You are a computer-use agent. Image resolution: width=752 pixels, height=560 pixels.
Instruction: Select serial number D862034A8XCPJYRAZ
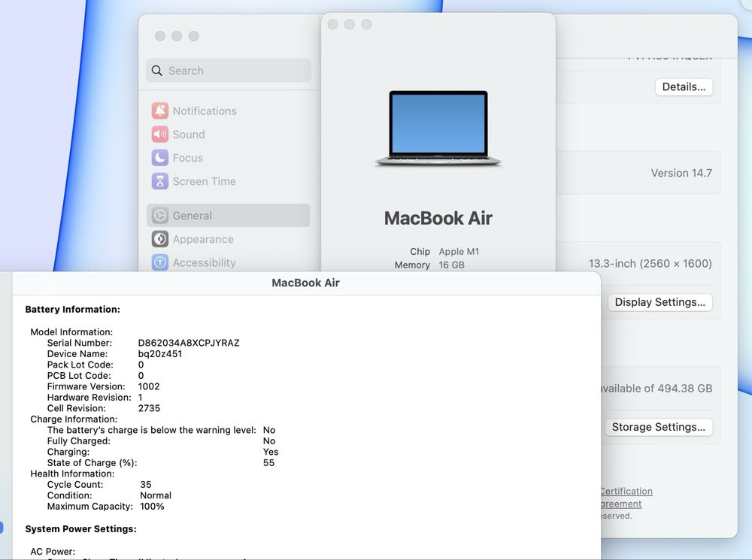[189, 343]
